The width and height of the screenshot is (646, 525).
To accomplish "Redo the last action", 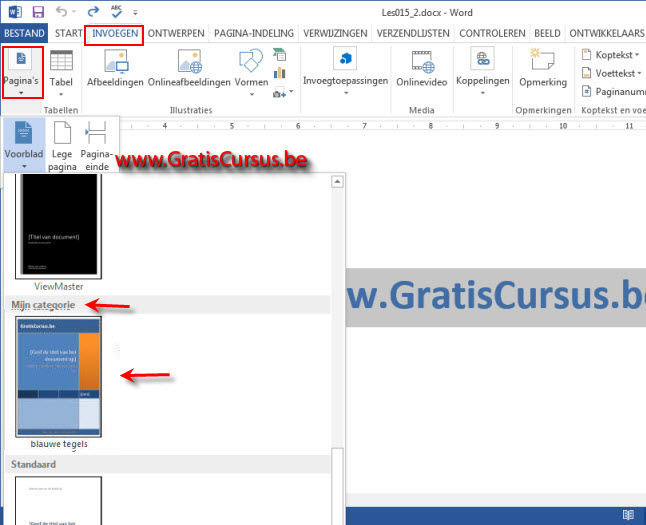I will pos(94,12).
